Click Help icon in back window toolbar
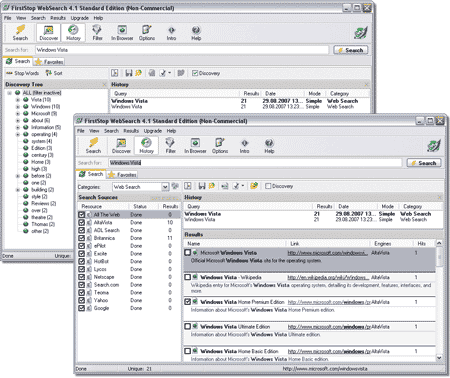The image size is (450, 378). pyautogui.click(x=196, y=33)
